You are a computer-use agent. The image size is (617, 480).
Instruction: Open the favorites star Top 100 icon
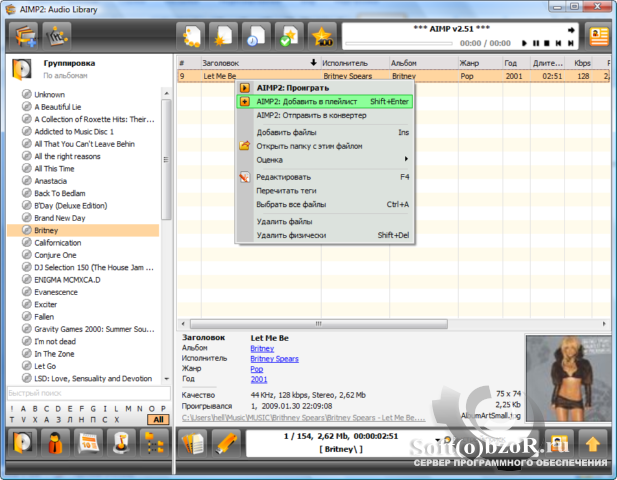[322, 36]
